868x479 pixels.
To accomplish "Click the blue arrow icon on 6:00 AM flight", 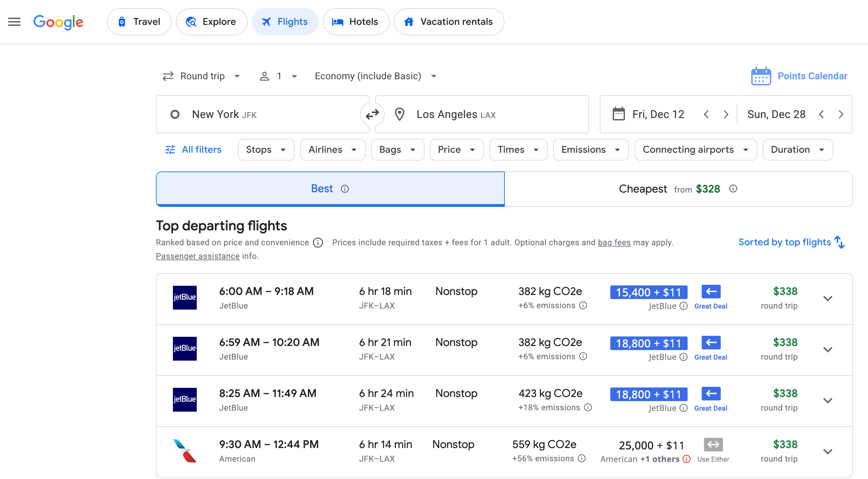I will pyautogui.click(x=711, y=292).
